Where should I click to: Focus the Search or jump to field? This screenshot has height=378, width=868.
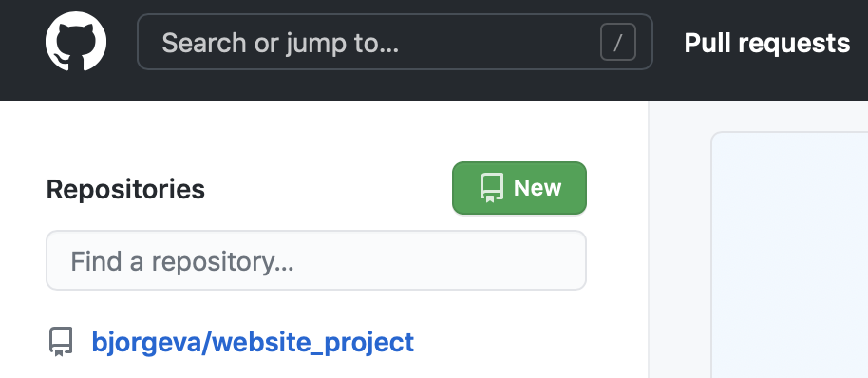pyautogui.click(x=395, y=42)
